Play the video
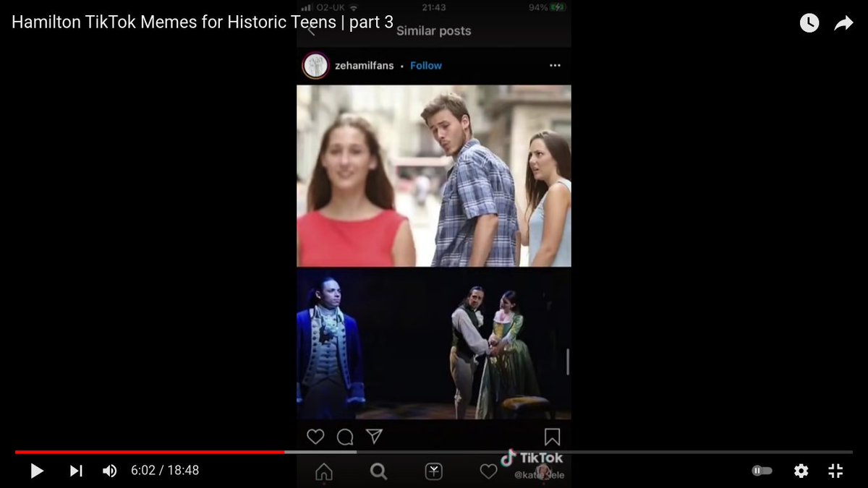 pos(37,471)
